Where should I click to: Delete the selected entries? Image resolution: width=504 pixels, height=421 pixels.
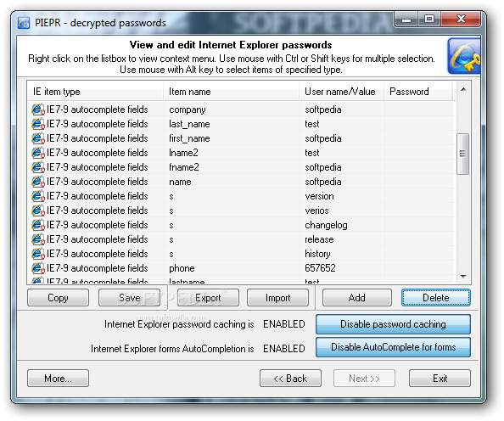pyautogui.click(x=436, y=297)
